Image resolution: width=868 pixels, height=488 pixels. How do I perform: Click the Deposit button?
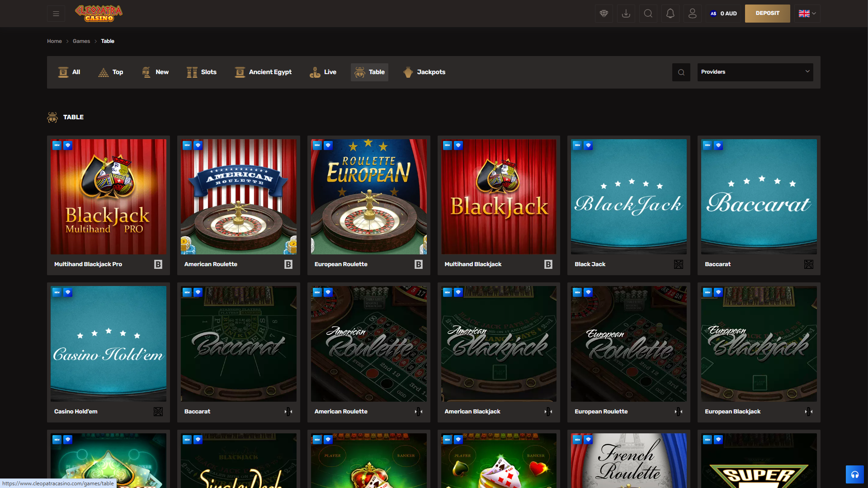pos(767,14)
